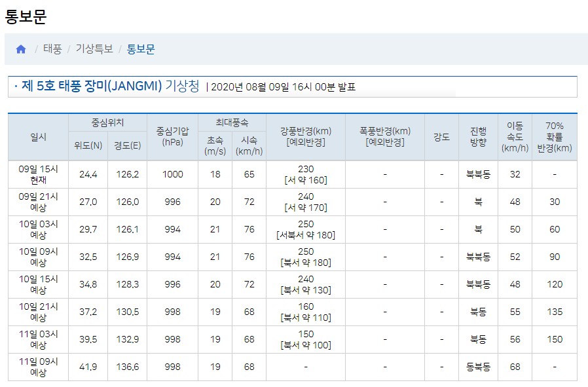Click the 시속 (km/h) sub-header
Screen dimensions: 588x387
(x=249, y=145)
